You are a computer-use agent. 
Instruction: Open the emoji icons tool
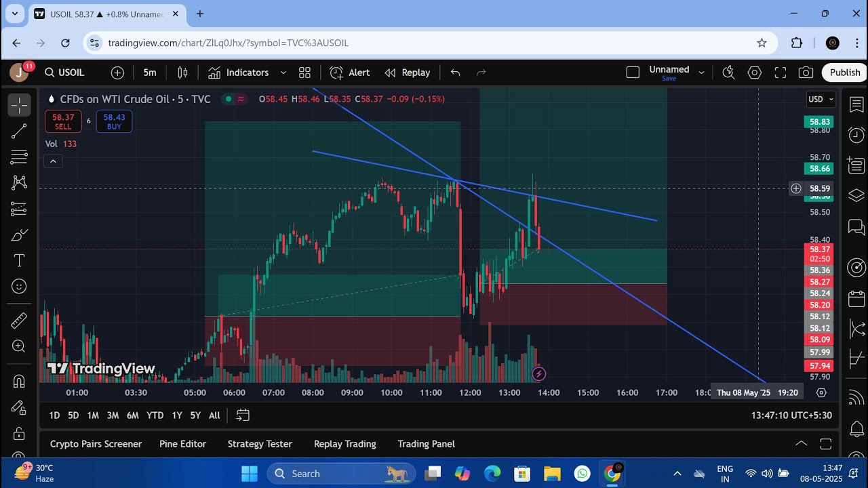[x=19, y=286]
